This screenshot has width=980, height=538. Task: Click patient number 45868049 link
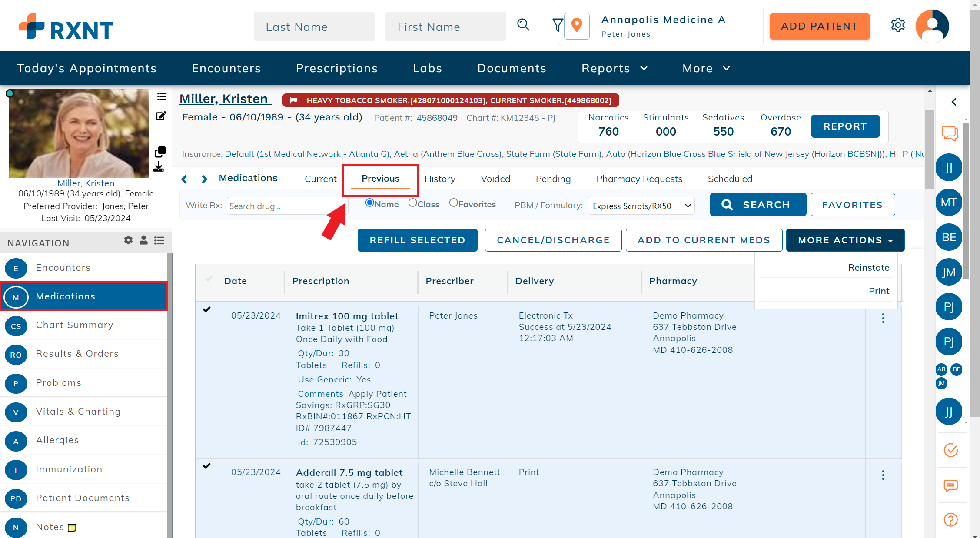437,118
